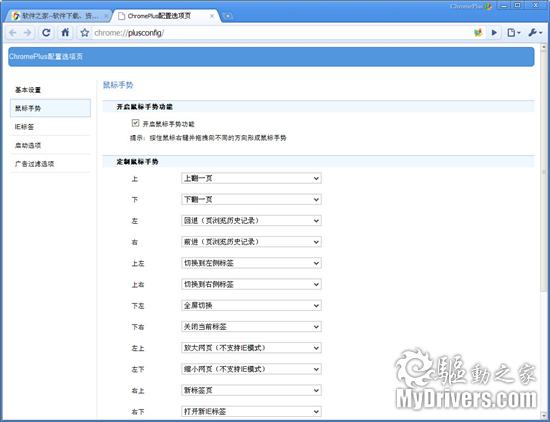Toggle the 开启鼠标手势功能 checkbox

[x=135, y=123]
